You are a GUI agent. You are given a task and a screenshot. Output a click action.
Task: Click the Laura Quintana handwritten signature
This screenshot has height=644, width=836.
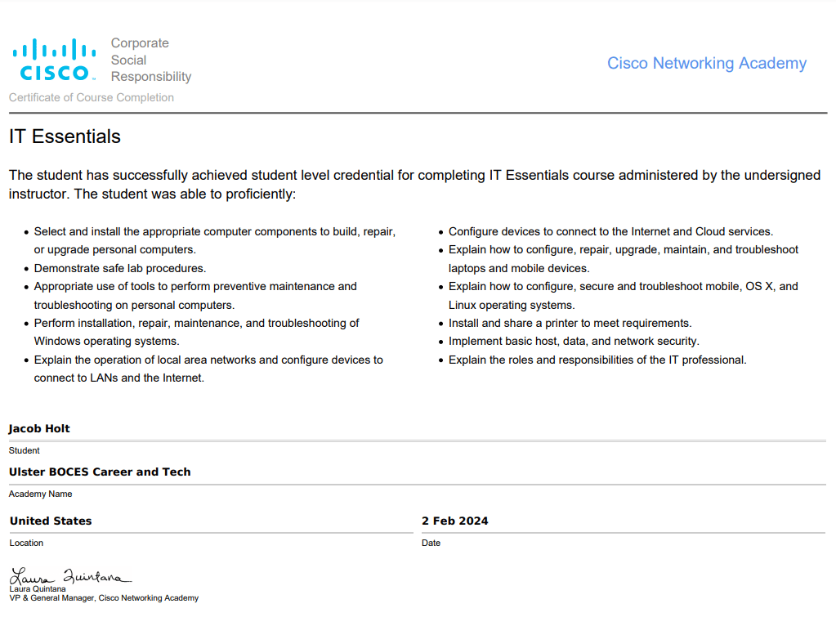(x=70, y=575)
